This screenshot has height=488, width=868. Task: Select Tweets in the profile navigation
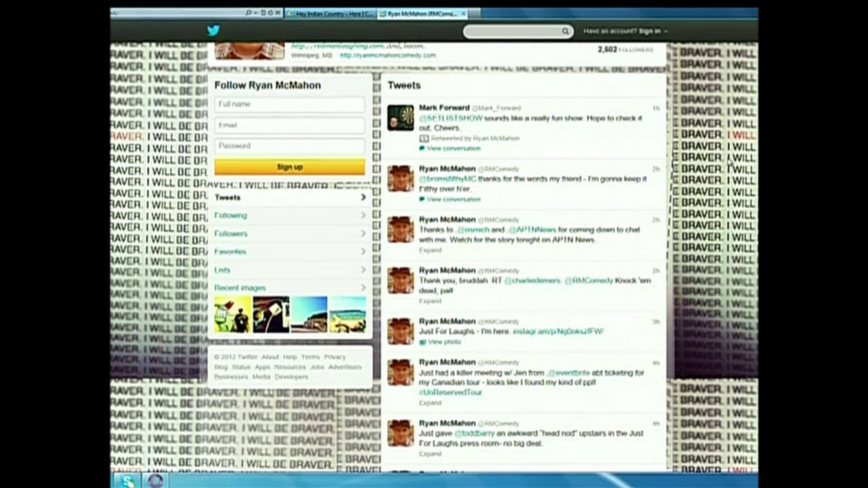tap(290, 197)
